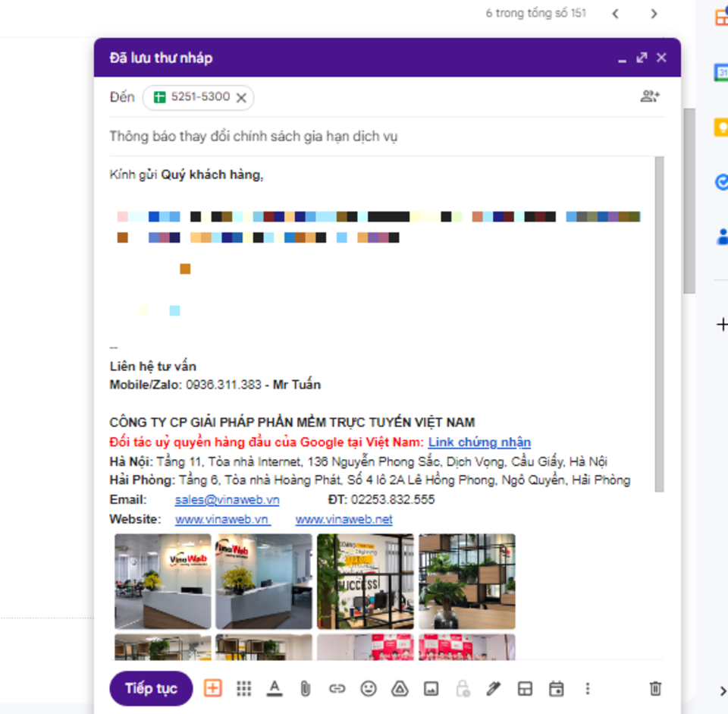Attach a file with the paperclip icon
This screenshot has height=714, width=728.
(305, 688)
